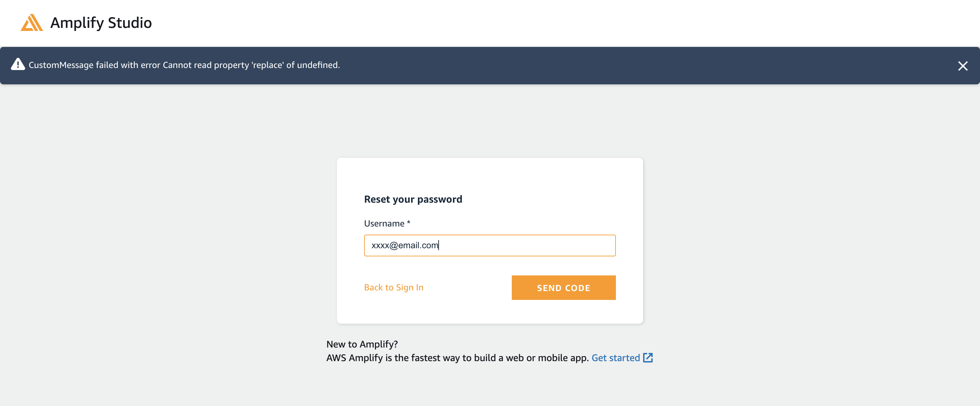Click the AWS Amplify description sentence
Viewport: 980px width, 406px height.
pyautogui.click(x=457, y=358)
